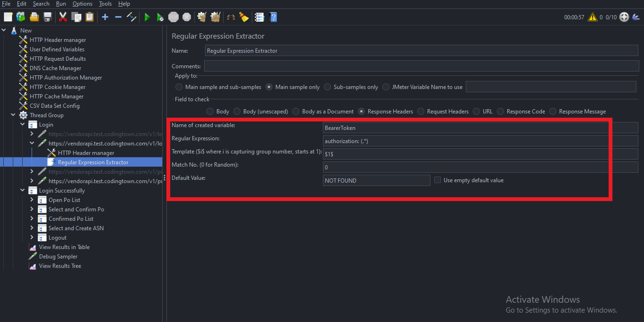Expand the Open Po List node
Image resolution: width=644 pixels, height=322 pixels.
click(x=32, y=200)
